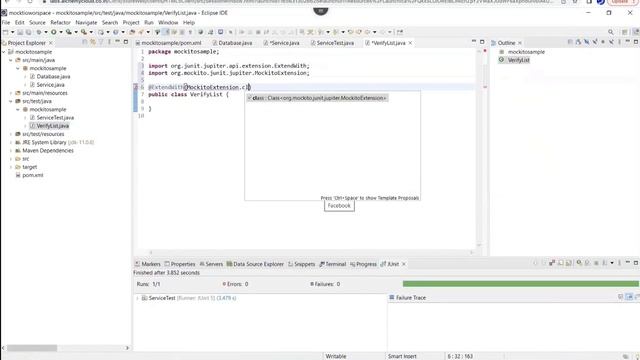
Task: Click the Debug bug icon in toolbar
Action: point(38,32)
